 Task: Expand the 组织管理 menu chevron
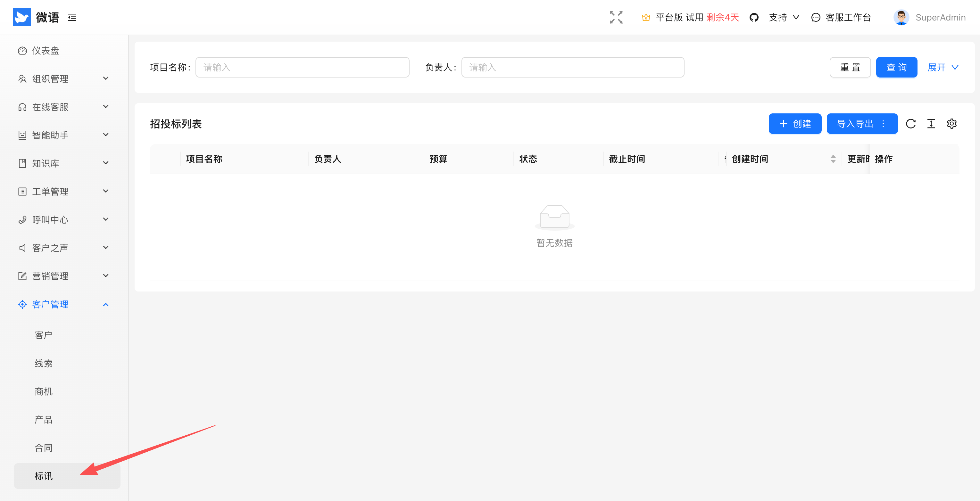pos(106,78)
